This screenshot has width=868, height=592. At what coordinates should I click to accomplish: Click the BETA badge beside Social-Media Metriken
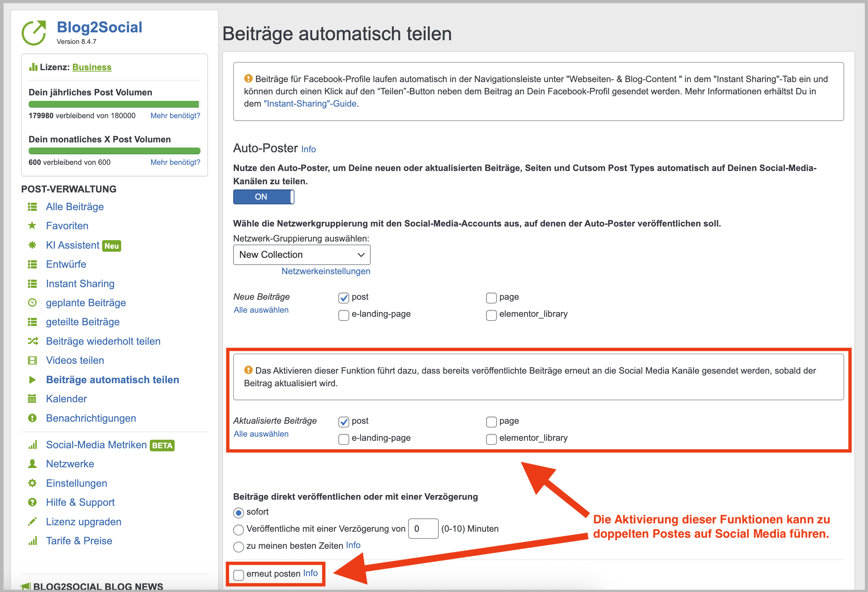click(x=162, y=446)
